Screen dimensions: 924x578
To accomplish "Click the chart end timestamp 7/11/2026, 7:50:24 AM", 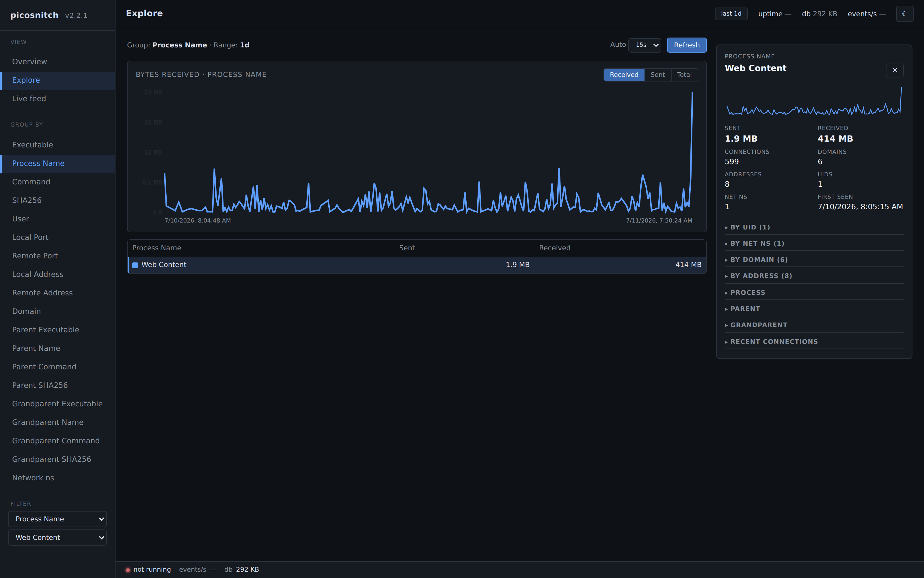I will (659, 221).
